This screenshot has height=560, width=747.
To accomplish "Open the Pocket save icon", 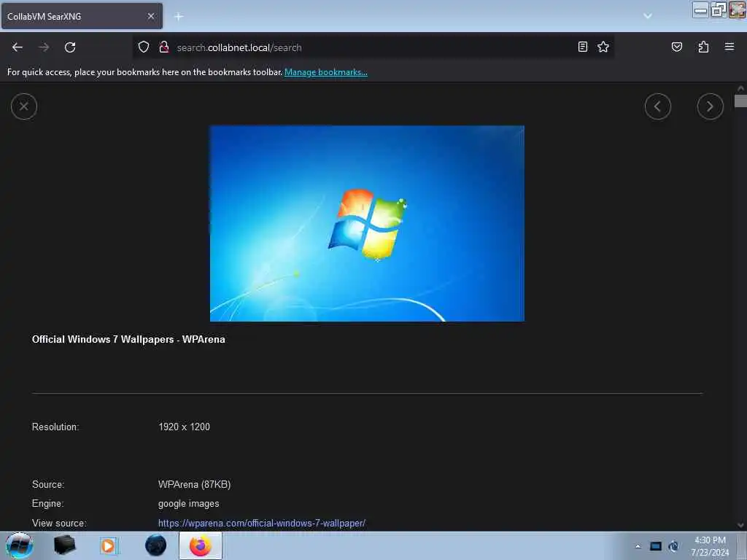I will (677, 47).
